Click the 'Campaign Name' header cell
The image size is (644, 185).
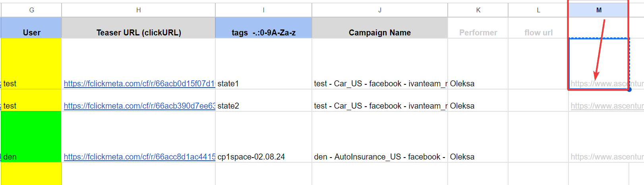(380, 28)
